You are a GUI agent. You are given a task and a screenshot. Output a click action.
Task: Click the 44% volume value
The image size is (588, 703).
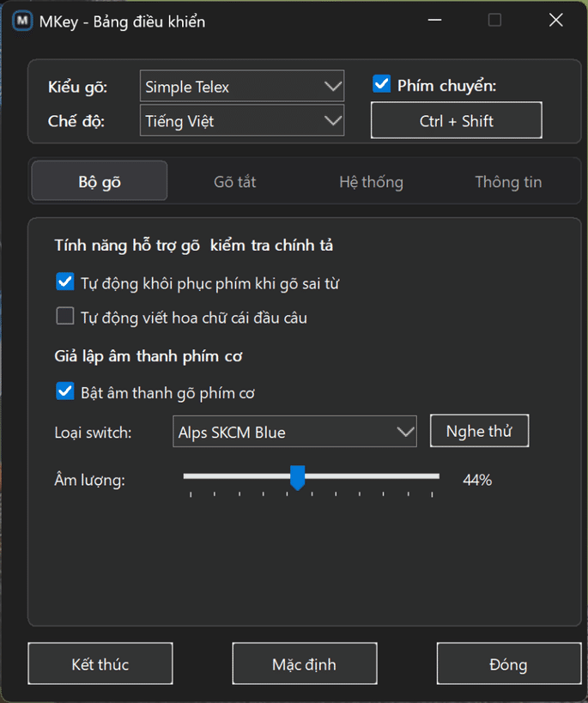coord(477,480)
